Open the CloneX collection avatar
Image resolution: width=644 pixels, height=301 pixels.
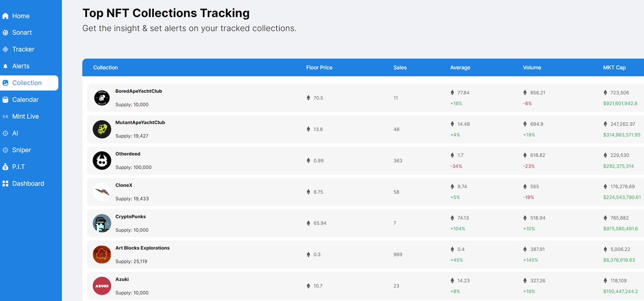coord(101,192)
